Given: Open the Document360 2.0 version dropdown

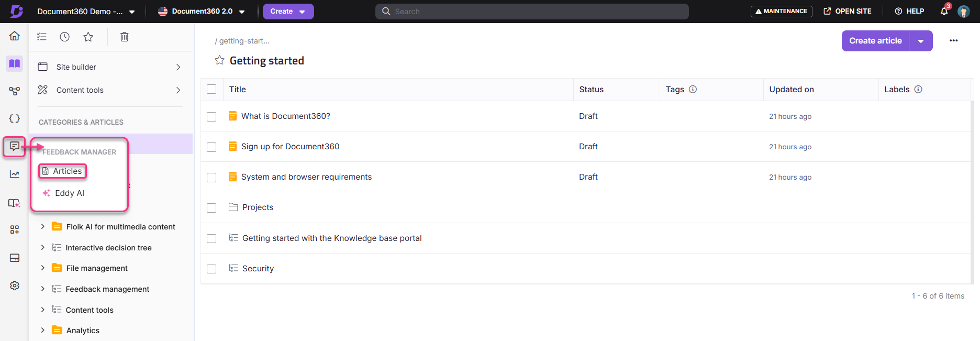Looking at the screenshot, I should [202, 12].
